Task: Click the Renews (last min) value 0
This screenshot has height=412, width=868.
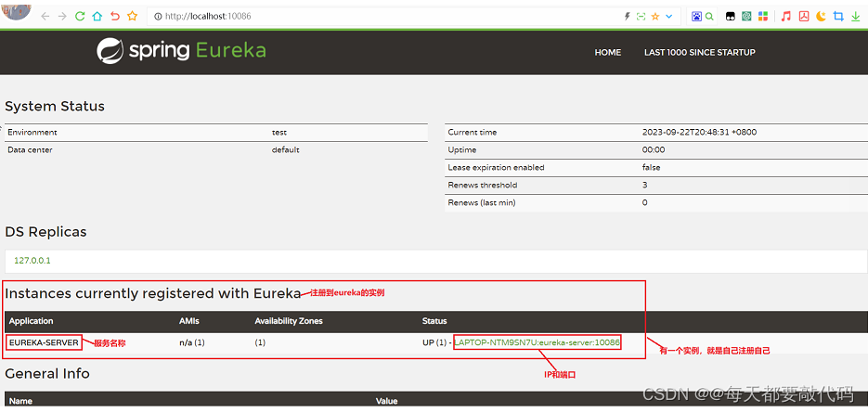Action: (645, 202)
